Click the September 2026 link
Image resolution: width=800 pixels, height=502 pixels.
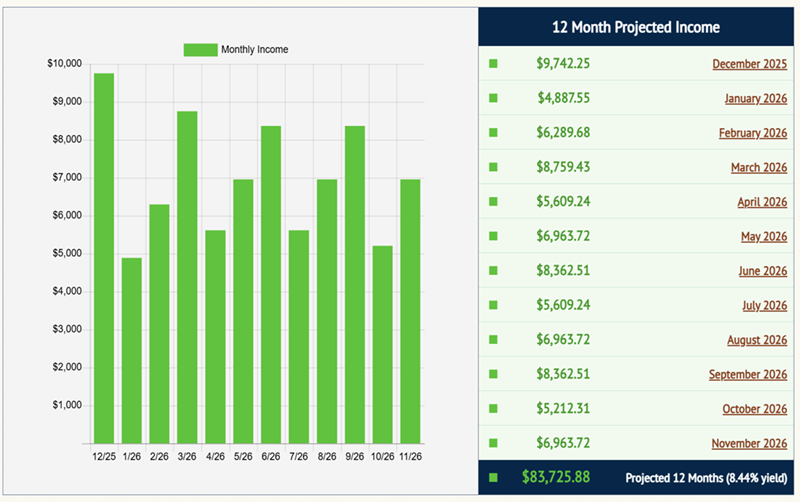[748, 375]
